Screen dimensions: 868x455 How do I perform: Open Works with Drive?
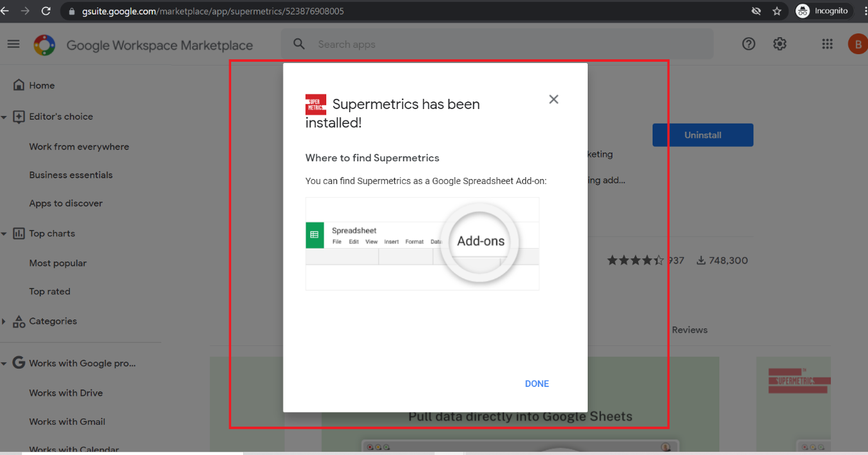point(66,393)
